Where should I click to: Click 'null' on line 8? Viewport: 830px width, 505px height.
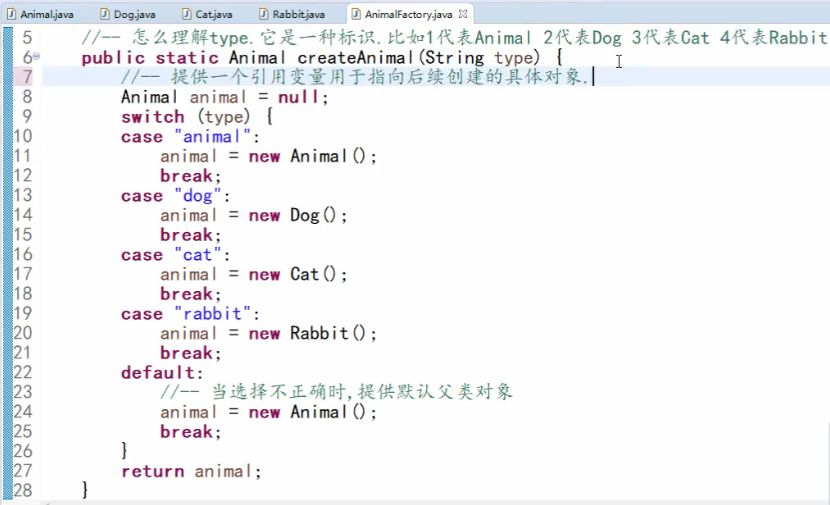(299, 97)
